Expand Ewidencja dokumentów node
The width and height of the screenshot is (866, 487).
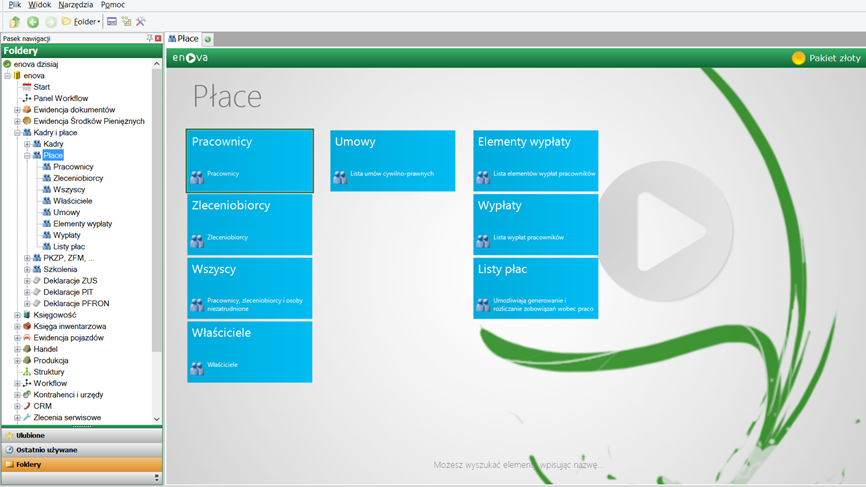pyautogui.click(x=18, y=110)
